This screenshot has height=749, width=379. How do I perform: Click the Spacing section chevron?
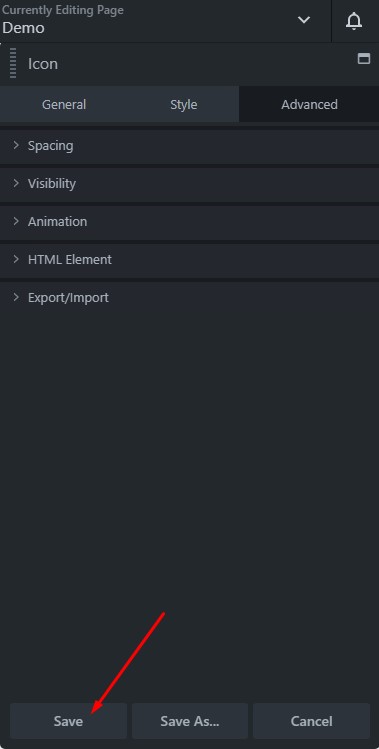[x=16, y=145]
